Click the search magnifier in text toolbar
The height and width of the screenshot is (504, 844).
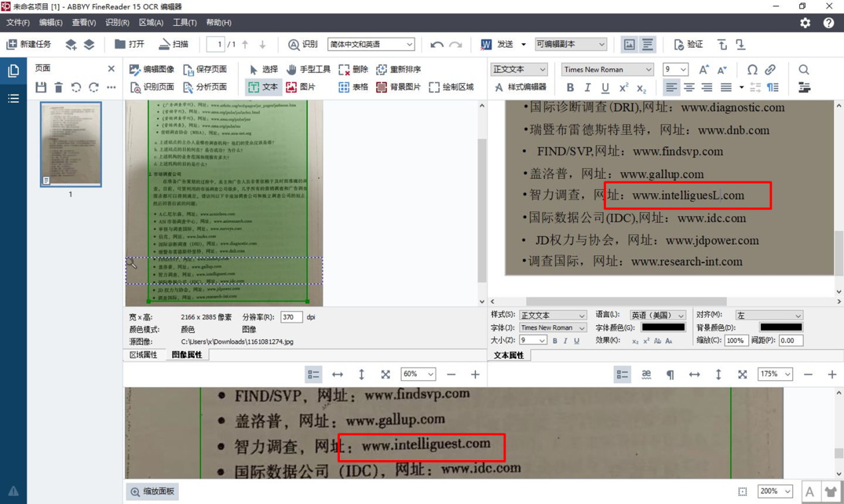point(803,69)
